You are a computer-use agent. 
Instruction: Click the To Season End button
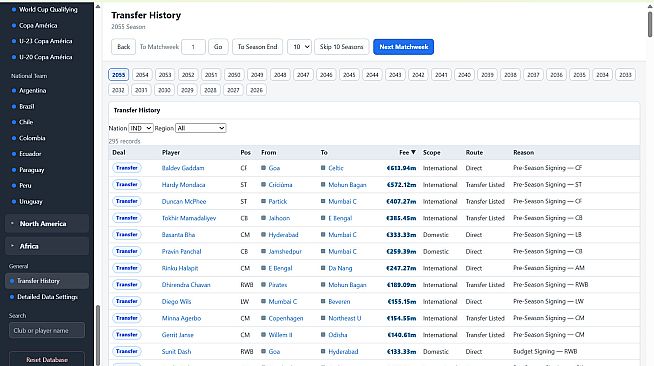coord(257,47)
